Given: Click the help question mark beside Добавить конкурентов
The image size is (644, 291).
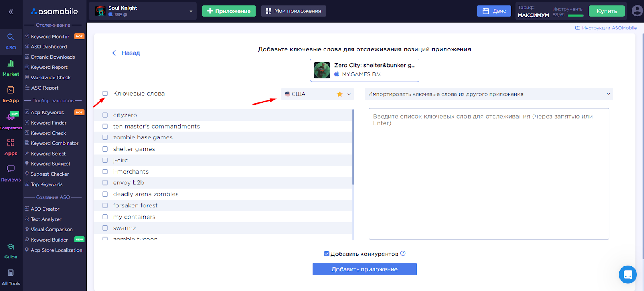Looking at the screenshot, I should point(403,254).
